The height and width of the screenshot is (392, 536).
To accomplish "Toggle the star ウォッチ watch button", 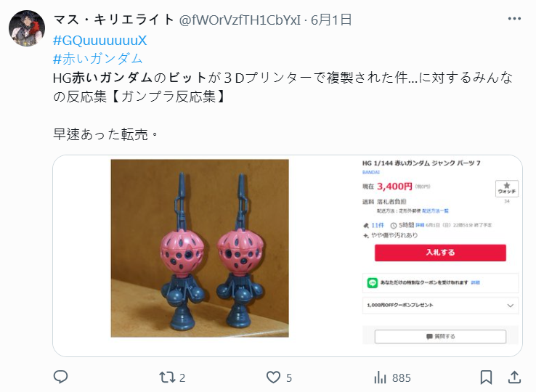I will click(507, 189).
